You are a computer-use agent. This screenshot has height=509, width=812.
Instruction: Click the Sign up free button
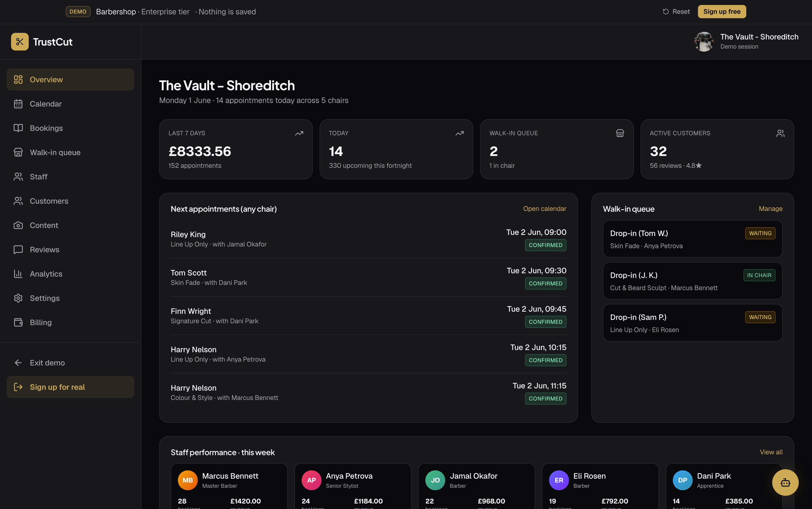(722, 11)
